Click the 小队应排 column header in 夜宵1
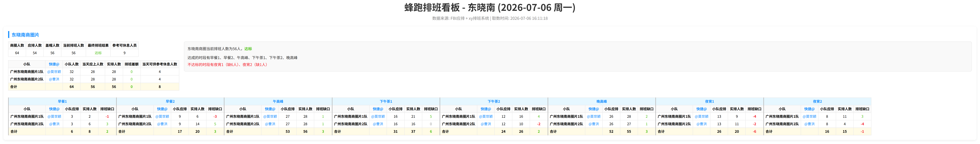 (719, 109)
